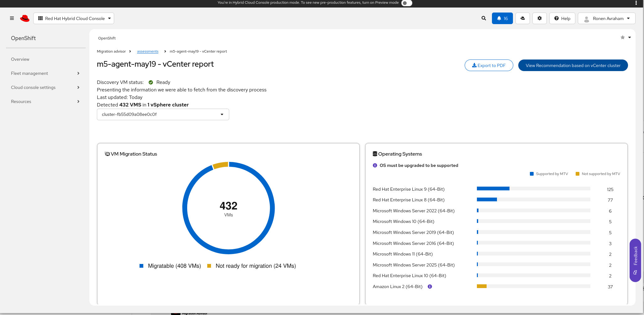Click the Red Hat logo
This screenshot has width=644, height=315.
pos(24,18)
